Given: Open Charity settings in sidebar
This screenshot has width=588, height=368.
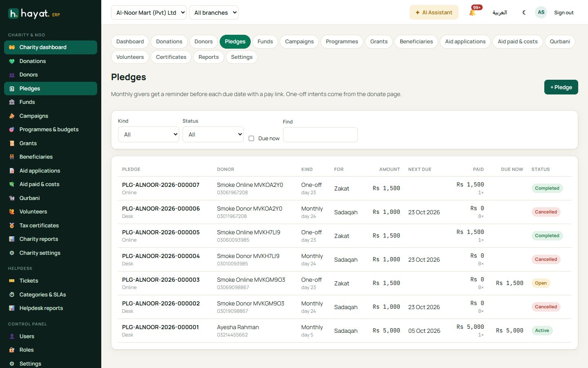Looking at the screenshot, I should [x=51, y=253].
